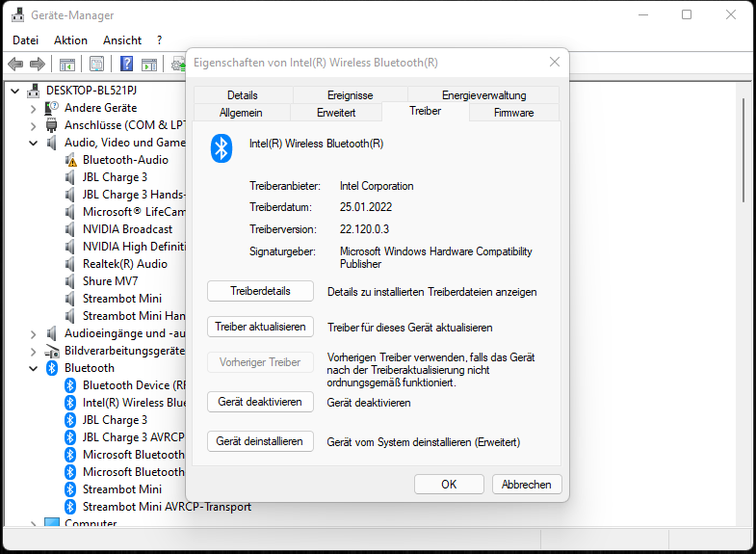Select the Treiber tab
The height and width of the screenshot is (554, 756).
tap(426, 111)
